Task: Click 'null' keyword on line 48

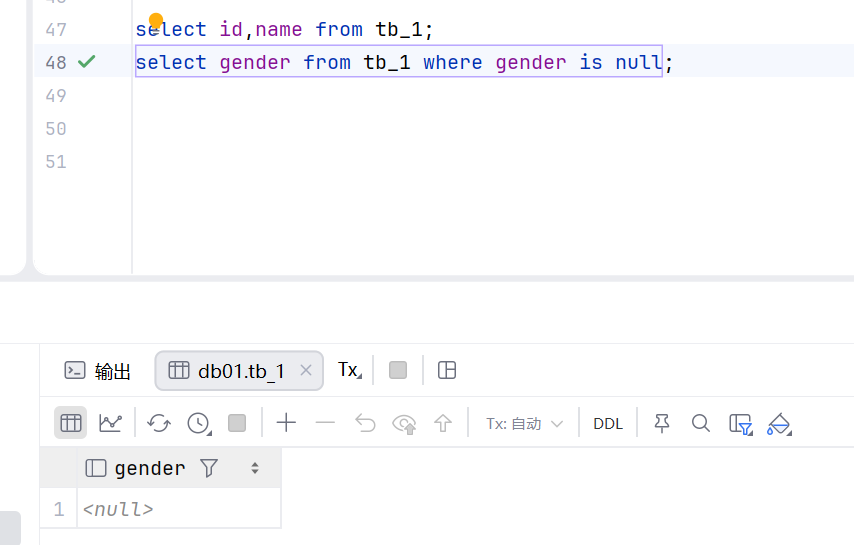Action: pyautogui.click(x=638, y=62)
